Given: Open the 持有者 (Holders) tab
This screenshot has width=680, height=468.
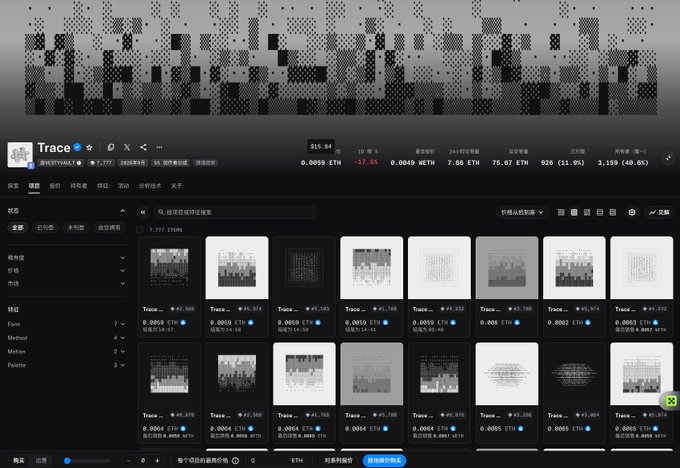Looking at the screenshot, I should pyautogui.click(x=78, y=186).
